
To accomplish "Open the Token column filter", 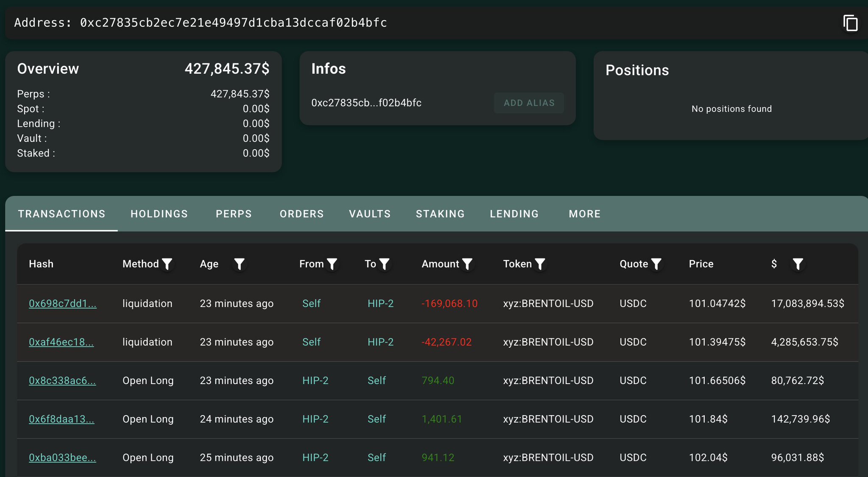I will (x=540, y=264).
